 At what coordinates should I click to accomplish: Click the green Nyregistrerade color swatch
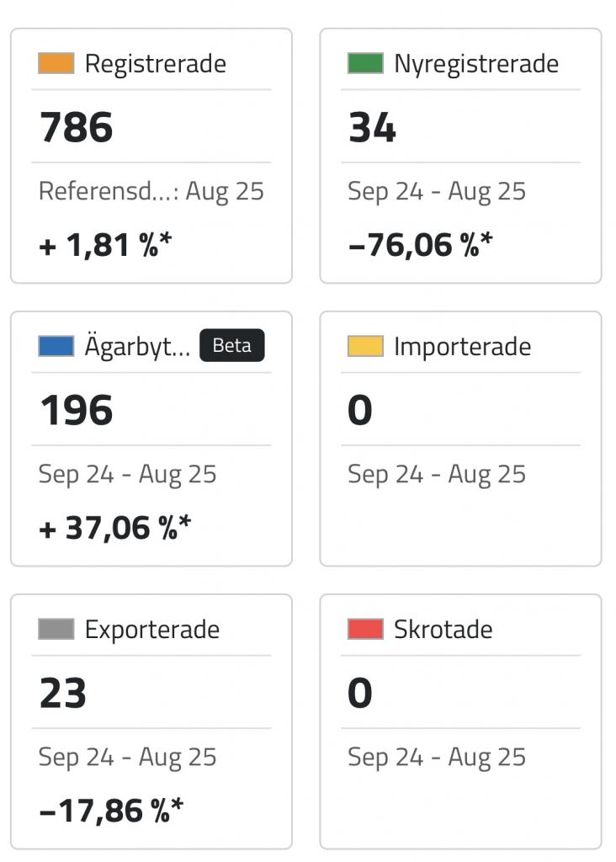coord(365,63)
